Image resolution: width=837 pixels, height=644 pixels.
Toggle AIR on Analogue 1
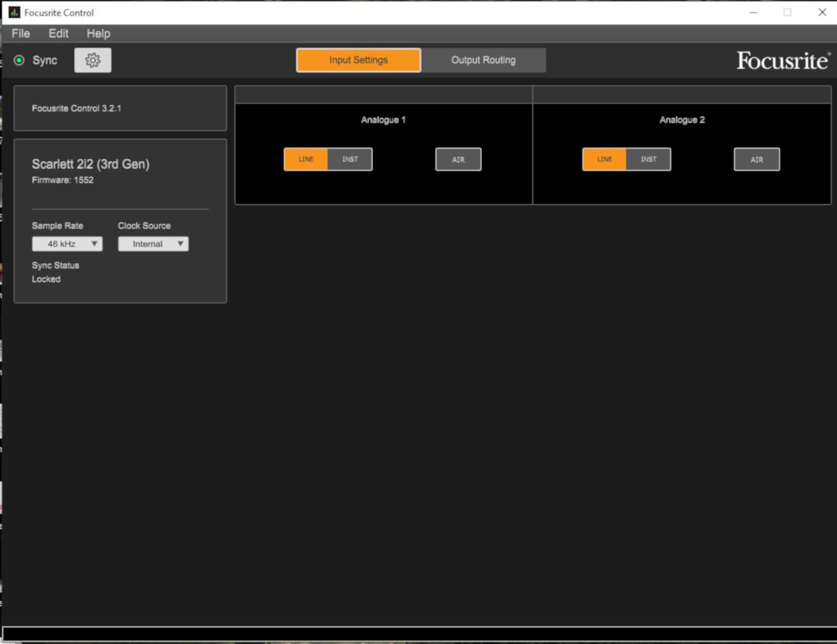coord(458,159)
